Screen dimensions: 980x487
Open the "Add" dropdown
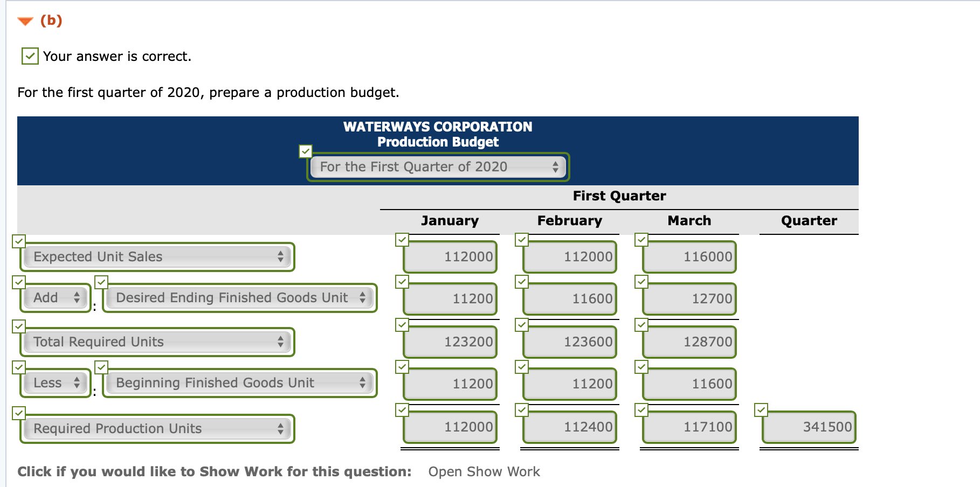pos(54,297)
